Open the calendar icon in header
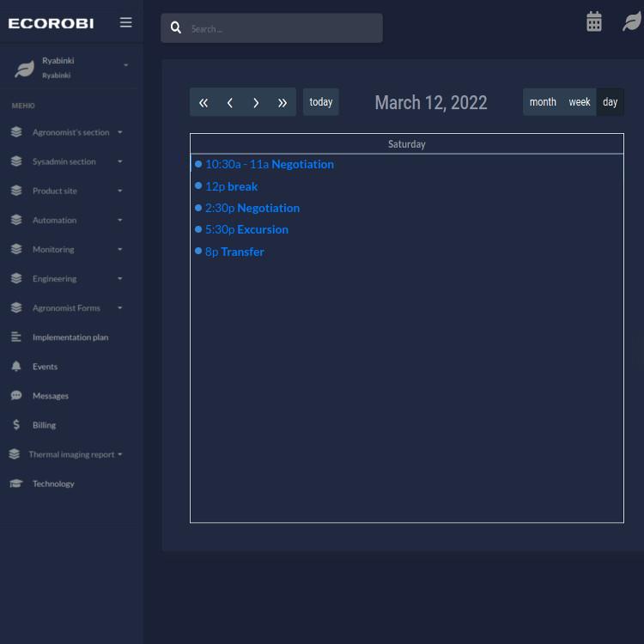Screen dimensions: 644x644 point(593,22)
